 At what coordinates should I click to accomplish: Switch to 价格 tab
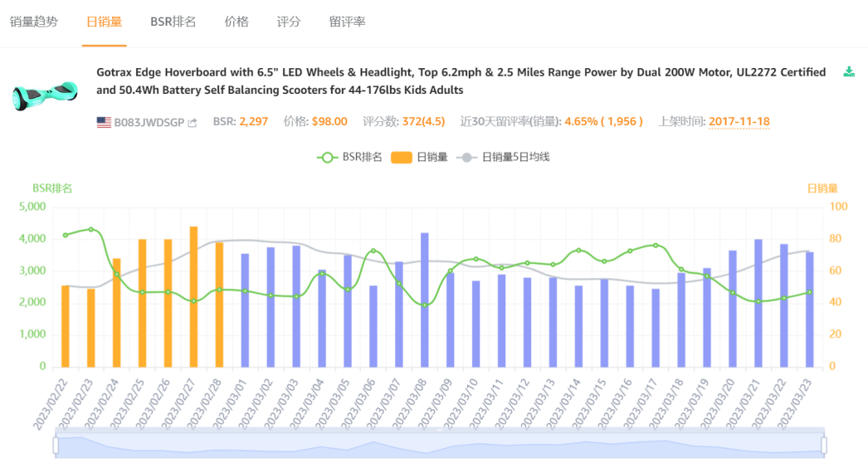[x=237, y=22]
